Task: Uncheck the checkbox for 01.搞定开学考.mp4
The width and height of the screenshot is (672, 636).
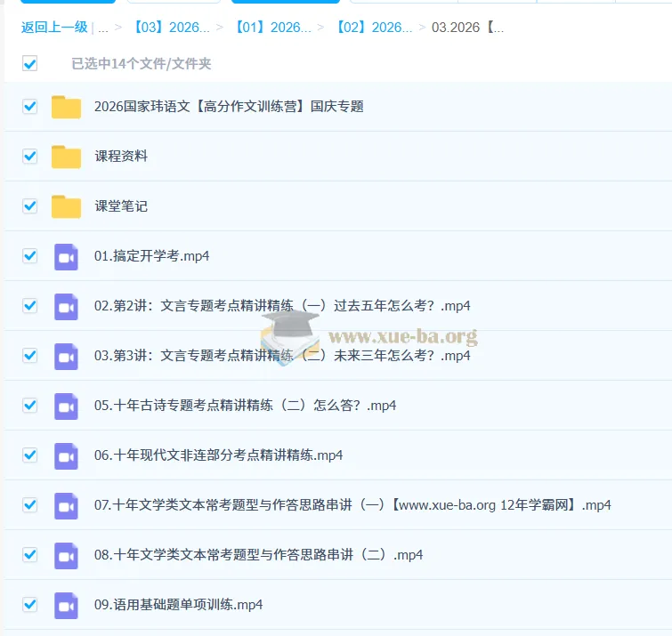Action: click(30, 255)
